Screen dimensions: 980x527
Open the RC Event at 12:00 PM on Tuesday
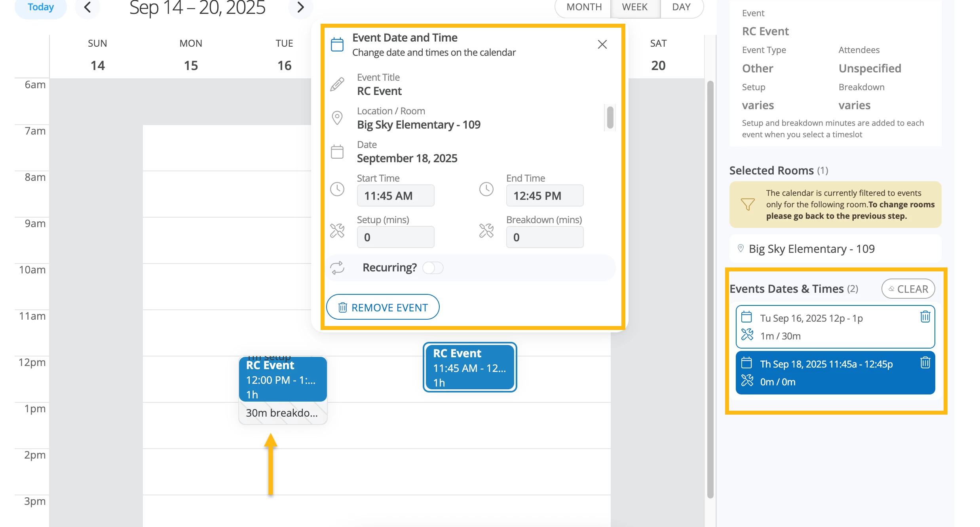pos(283,379)
